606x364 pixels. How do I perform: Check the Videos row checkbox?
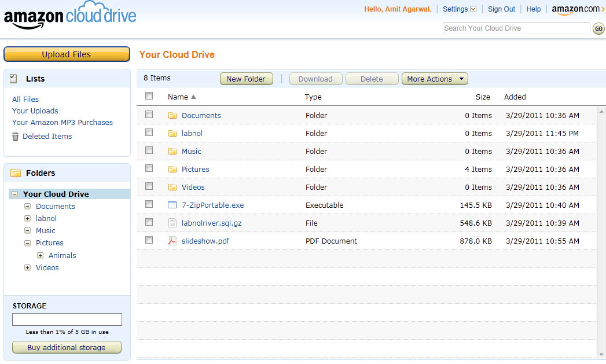coord(149,186)
